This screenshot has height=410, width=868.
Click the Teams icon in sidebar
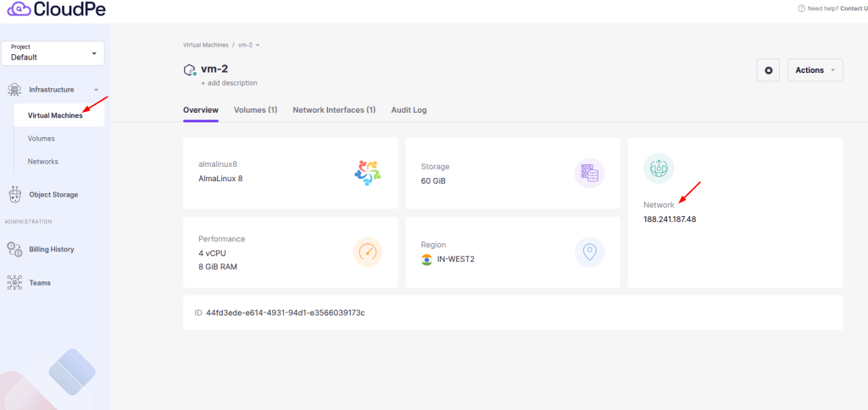(x=14, y=283)
